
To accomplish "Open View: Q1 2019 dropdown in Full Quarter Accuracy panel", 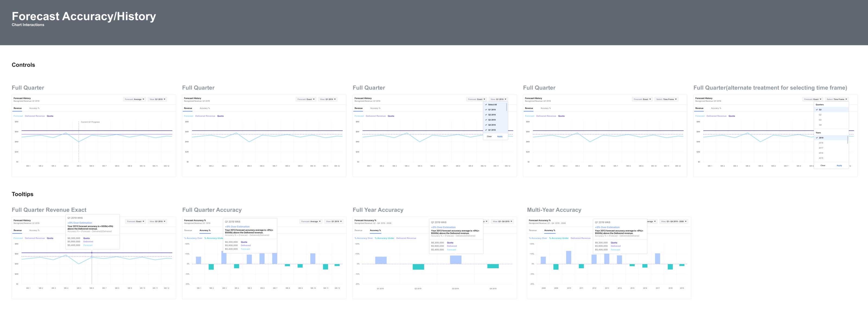I will pos(334,222).
